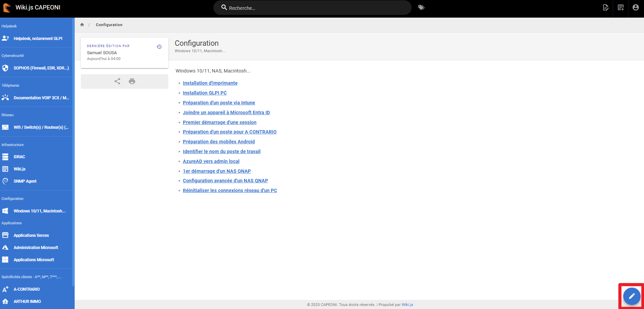The image size is (644, 309).
Task: Click the ARTHUR IMMO house icon
Action: click(x=5, y=301)
